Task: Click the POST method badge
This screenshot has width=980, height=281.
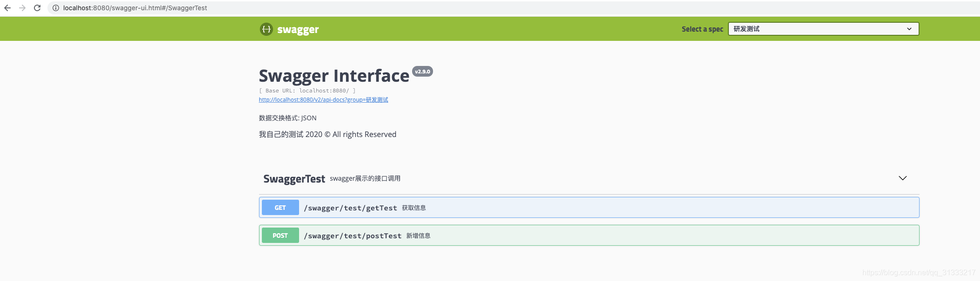Action: coord(280,235)
